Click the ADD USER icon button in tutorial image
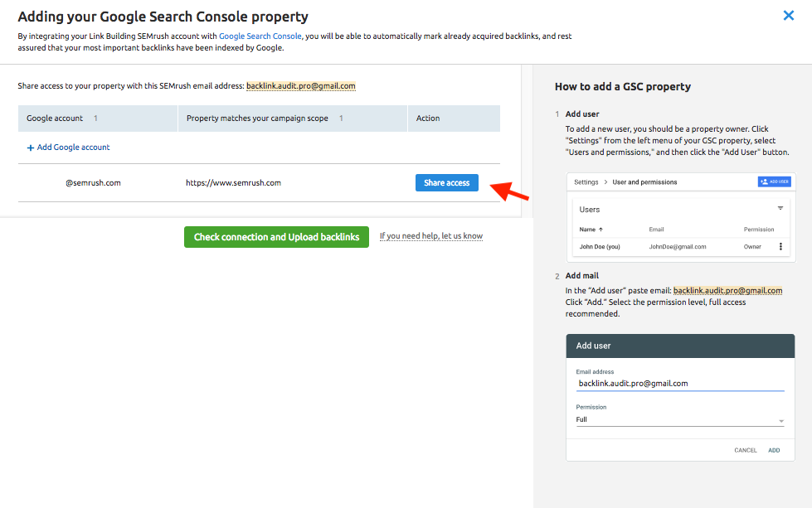 pyautogui.click(x=774, y=181)
